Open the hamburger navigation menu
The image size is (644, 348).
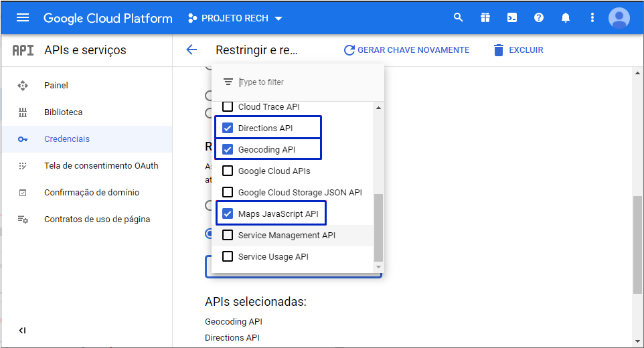[x=23, y=18]
